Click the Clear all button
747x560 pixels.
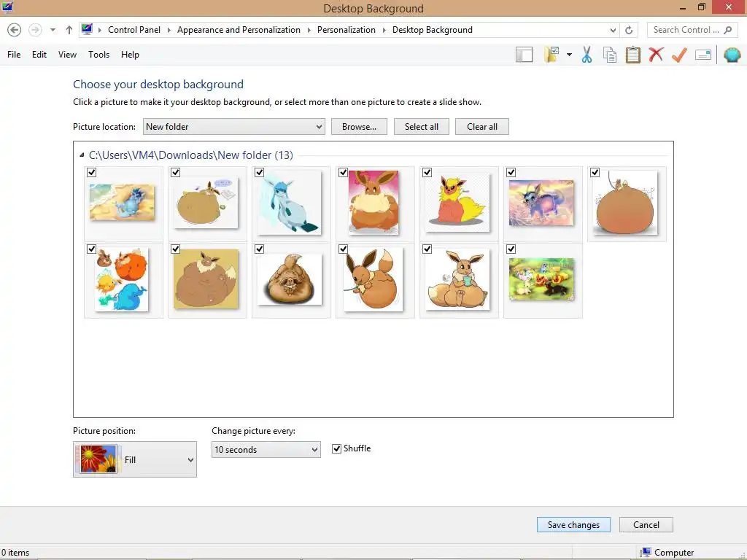click(482, 127)
